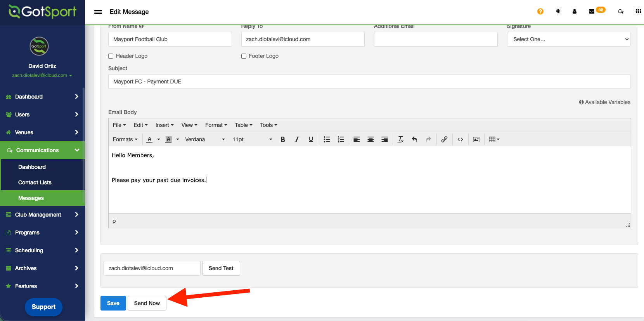This screenshot has width=644, height=321.
Task: Open the 11pt font size dropdown
Action: (x=252, y=139)
